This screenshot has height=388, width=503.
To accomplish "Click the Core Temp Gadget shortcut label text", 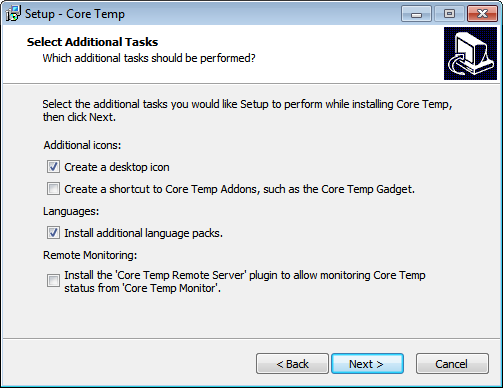I will tap(239, 189).
